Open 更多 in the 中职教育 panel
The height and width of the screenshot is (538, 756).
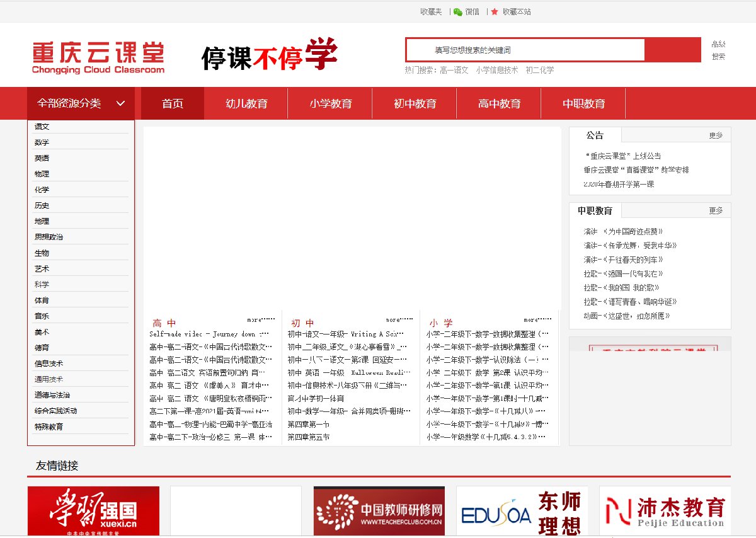pos(716,210)
